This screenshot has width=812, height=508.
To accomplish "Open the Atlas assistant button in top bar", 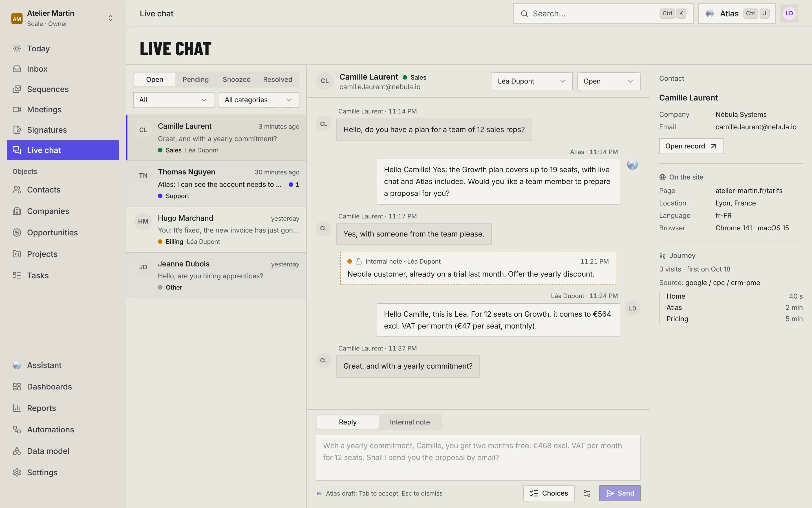I will (737, 14).
